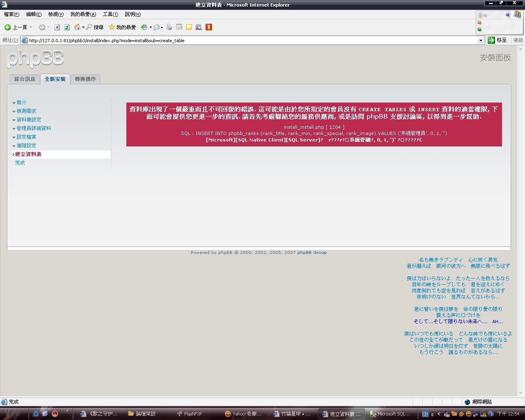
Task: Select 簡介 in install sidebar
Action: (x=21, y=103)
